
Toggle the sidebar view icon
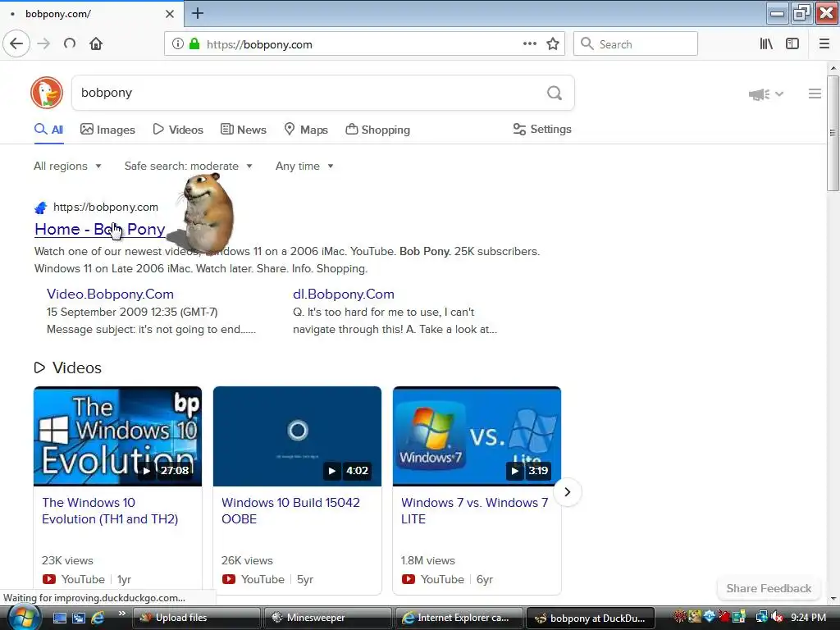coord(792,44)
